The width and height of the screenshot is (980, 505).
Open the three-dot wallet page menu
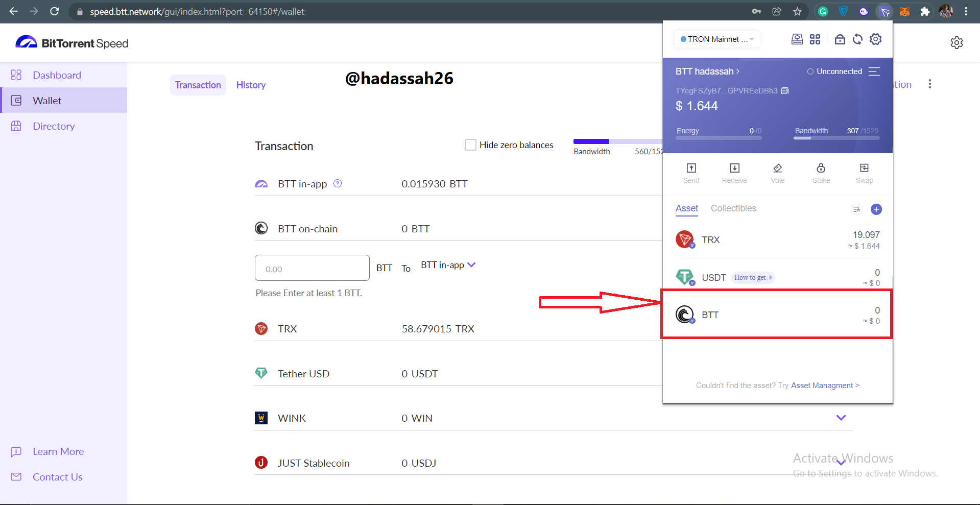929,84
